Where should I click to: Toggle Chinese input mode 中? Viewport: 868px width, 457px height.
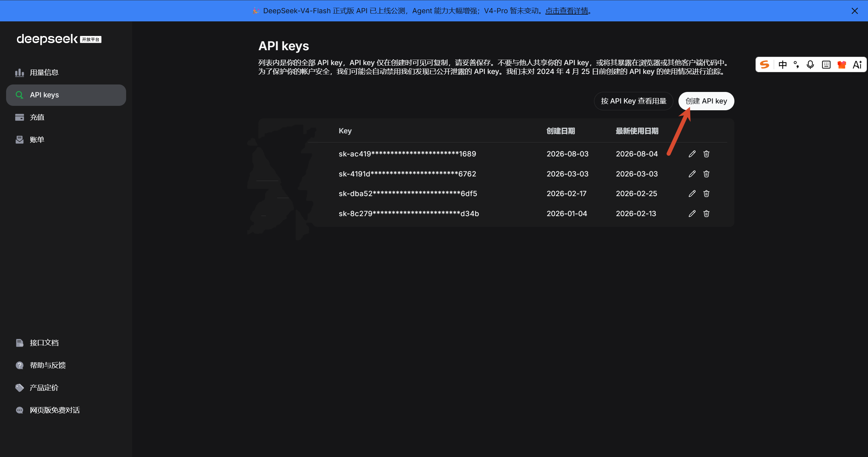[x=783, y=64]
